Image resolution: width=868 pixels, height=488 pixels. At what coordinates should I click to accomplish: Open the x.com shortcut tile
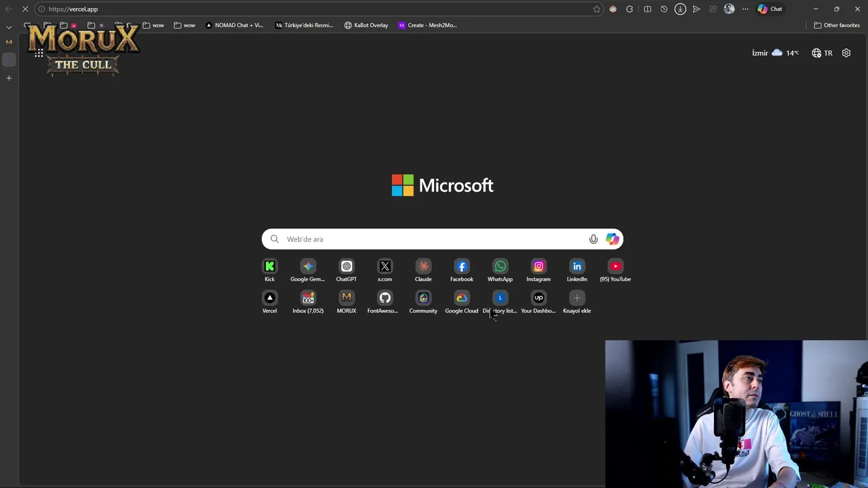click(384, 270)
